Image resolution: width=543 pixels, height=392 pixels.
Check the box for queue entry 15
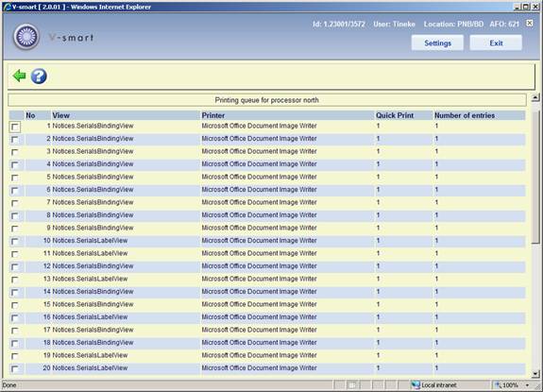pos(15,305)
